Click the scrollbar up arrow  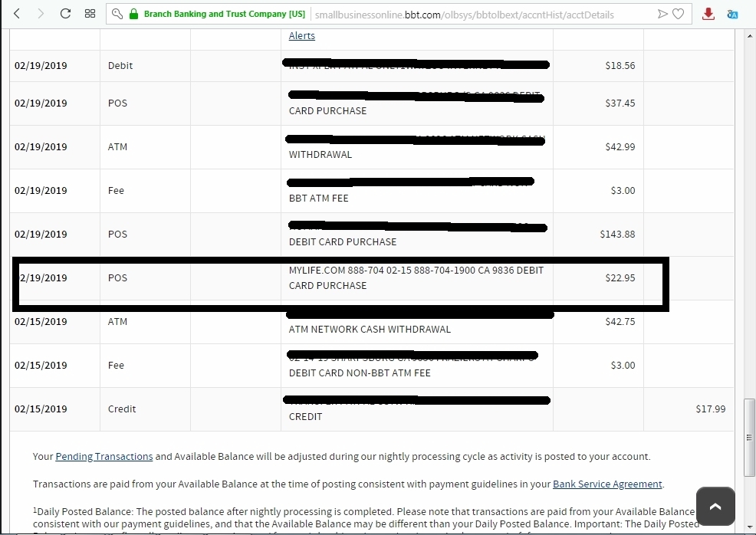(749, 36)
